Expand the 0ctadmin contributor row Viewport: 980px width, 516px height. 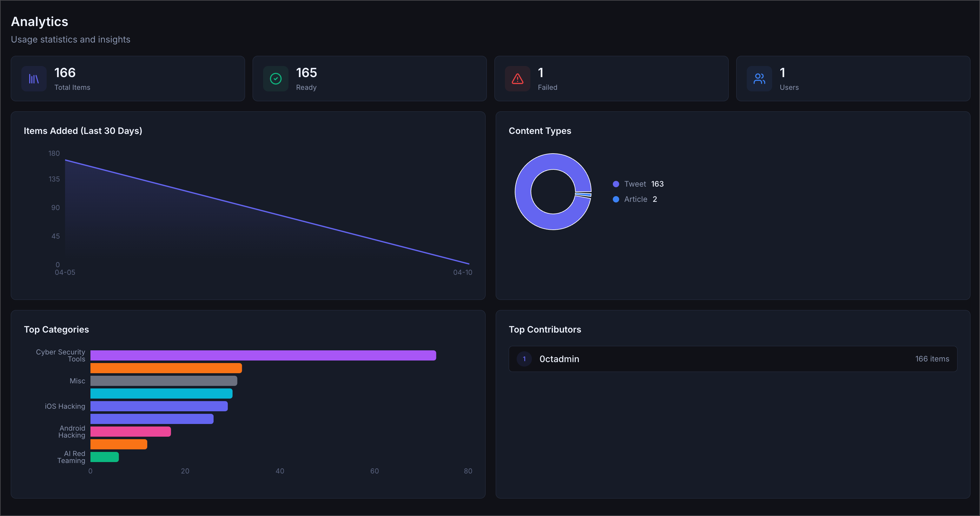(732, 359)
